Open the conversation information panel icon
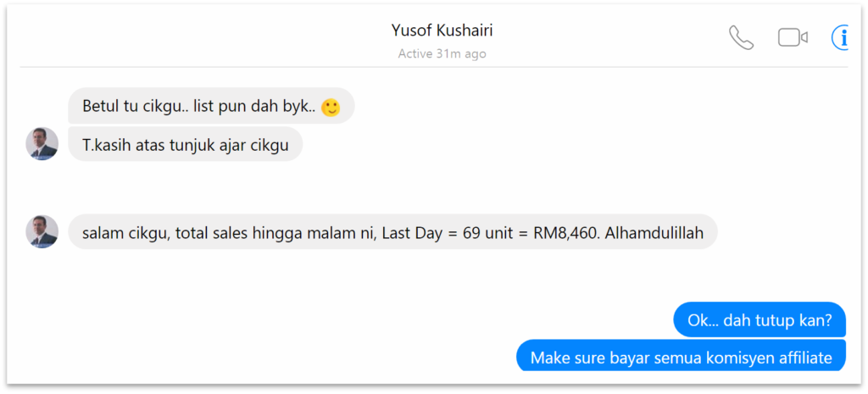868x394 pixels. pos(840,37)
